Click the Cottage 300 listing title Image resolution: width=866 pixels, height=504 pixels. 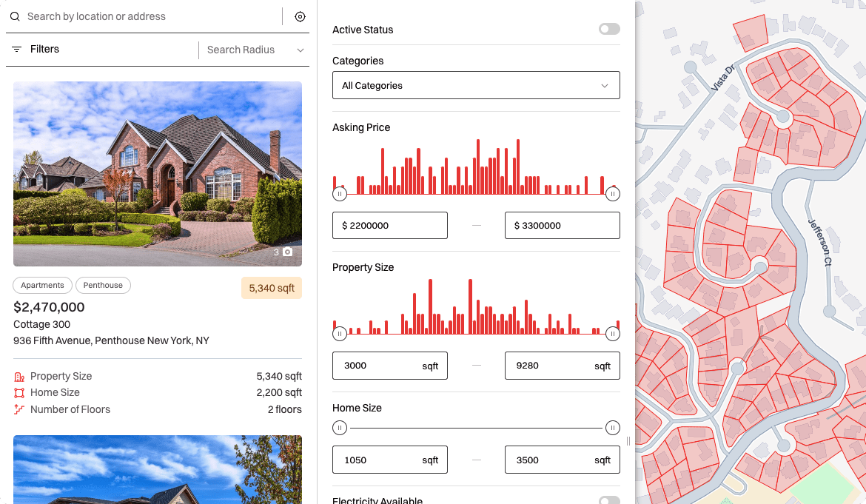pyautogui.click(x=42, y=325)
